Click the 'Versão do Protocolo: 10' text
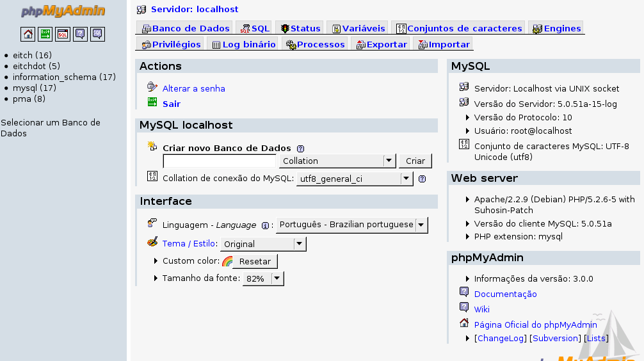Screen dimensions: 644x361 (523, 118)
